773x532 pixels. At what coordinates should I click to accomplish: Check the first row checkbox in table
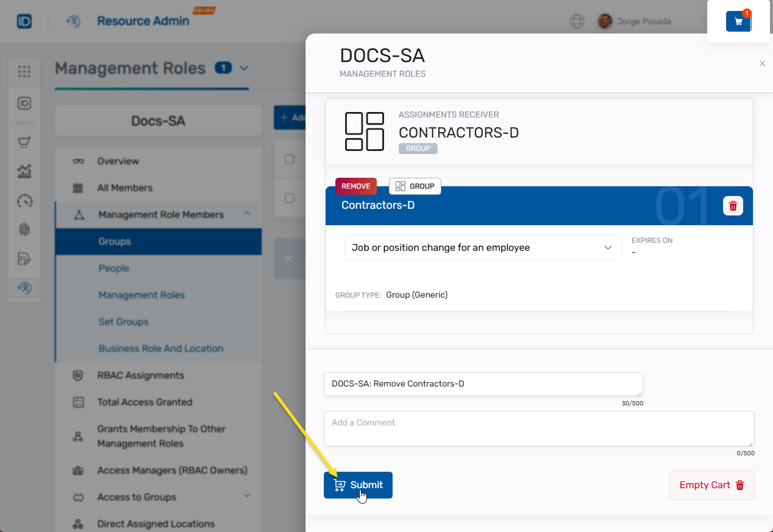click(x=290, y=159)
